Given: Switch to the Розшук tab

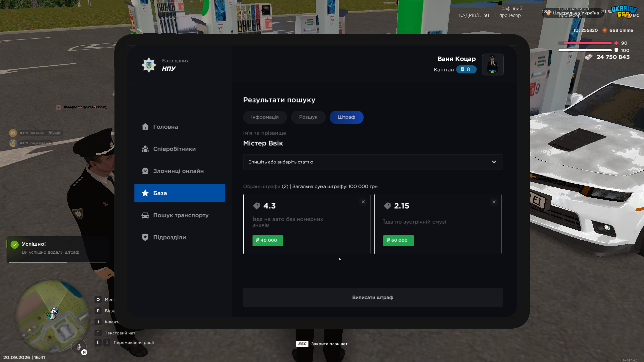Looking at the screenshot, I should click(308, 117).
